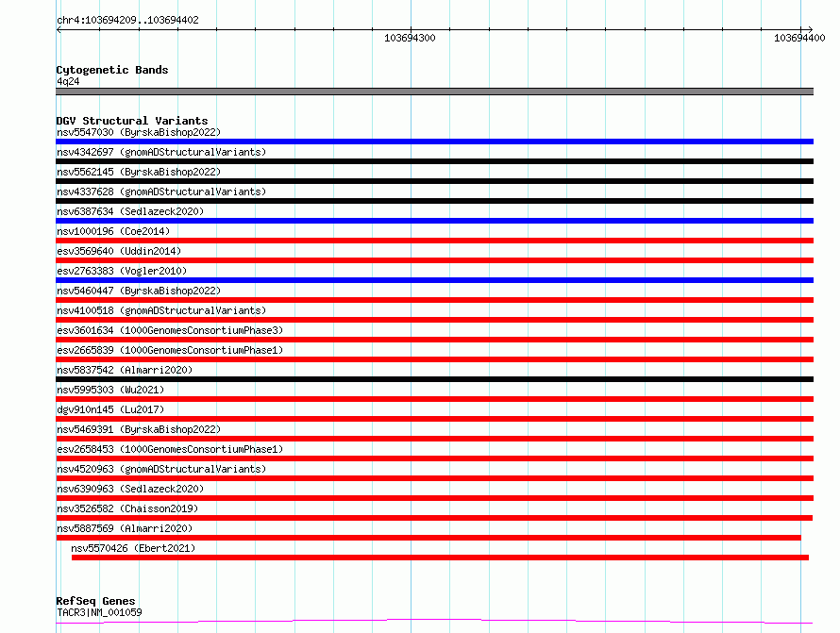Click the 103694300 ruler tick label
The image size is (840, 633).
410,38
